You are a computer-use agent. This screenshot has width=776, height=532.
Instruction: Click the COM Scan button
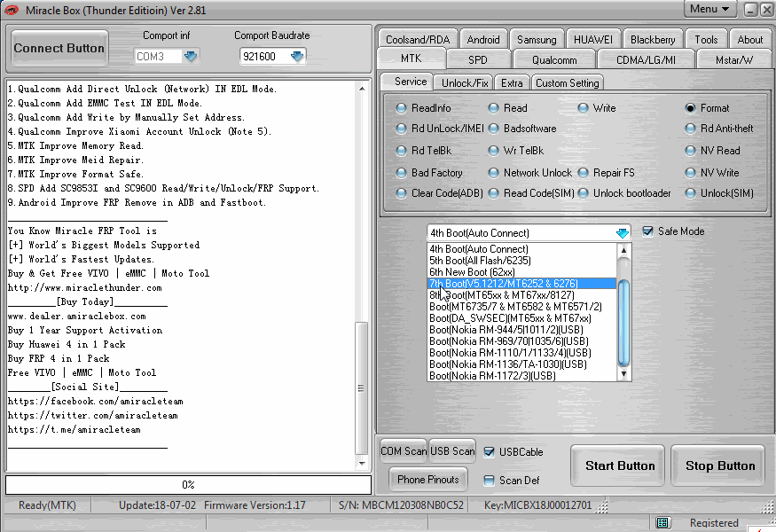tap(404, 450)
